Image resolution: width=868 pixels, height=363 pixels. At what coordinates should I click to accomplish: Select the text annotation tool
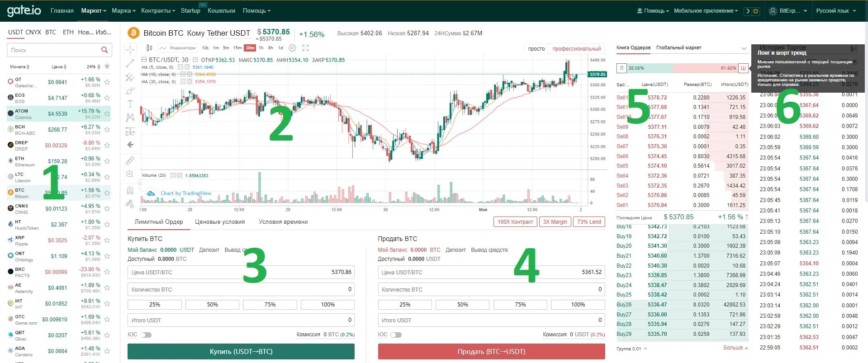[x=130, y=104]
